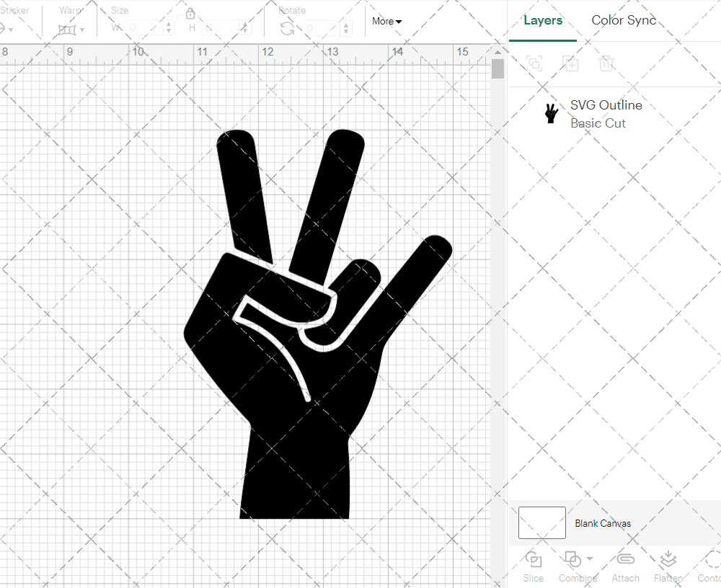Click the Group layers icon
Image resolution: width=721 pixels, height=588 pixels.
coord(534,63)
